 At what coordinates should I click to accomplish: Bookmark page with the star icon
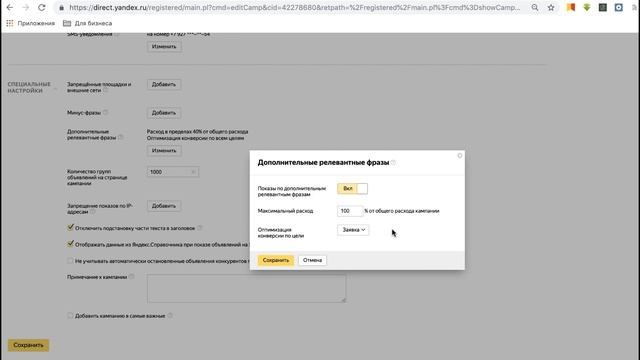pos(551,7)
